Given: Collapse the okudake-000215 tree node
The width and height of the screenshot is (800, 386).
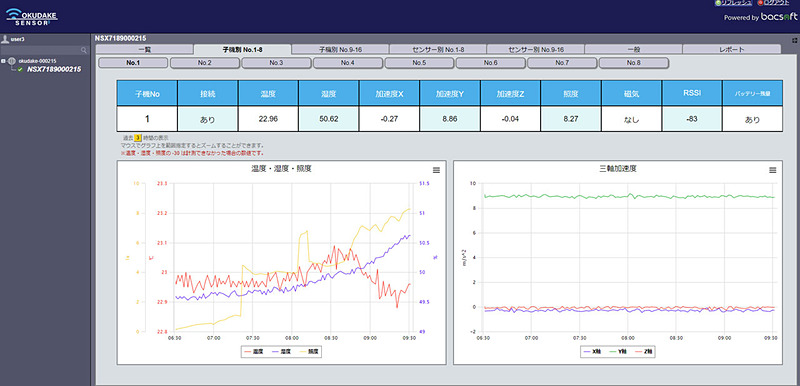Looking at the screenshot, I should (4, 61).
